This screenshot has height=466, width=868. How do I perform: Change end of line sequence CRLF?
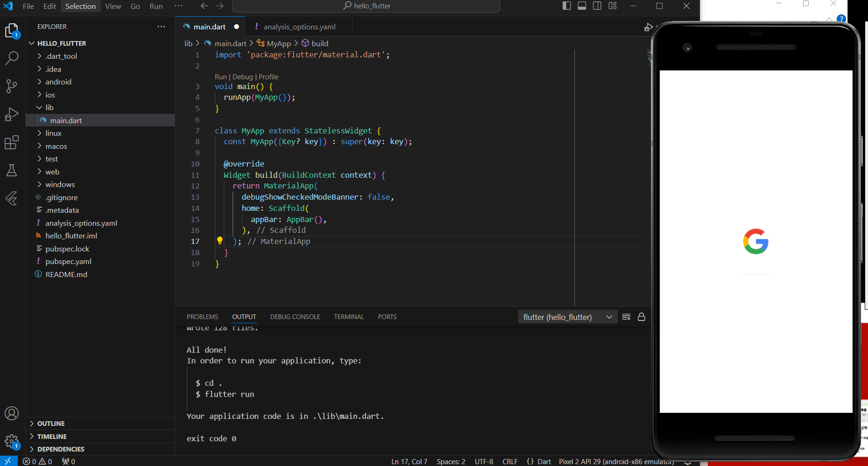click(510, 461)
